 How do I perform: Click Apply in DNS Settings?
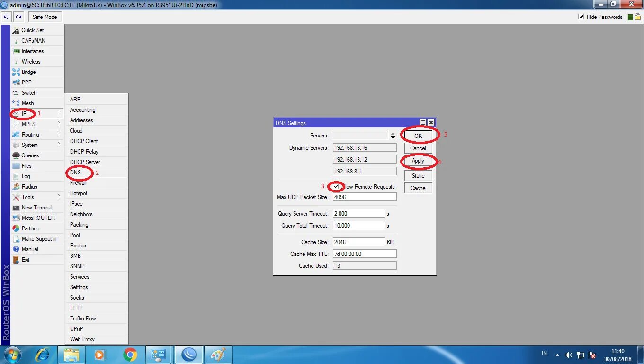coord(418,161)
